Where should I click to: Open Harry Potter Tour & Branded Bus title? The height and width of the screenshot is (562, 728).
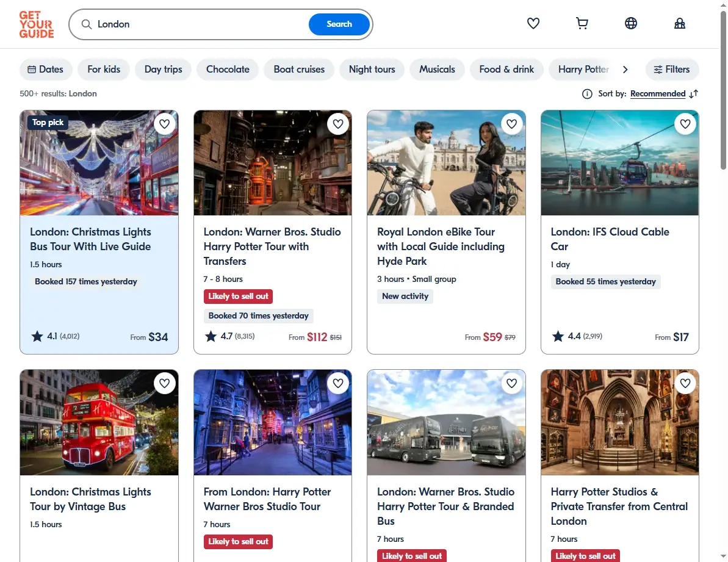click(x=445, y=506)
